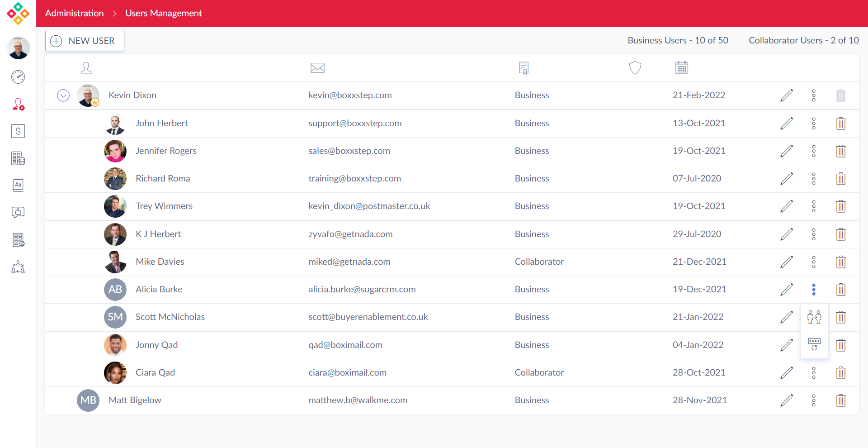
Task: Open three-dot menu for Ciara Qad
Action: pyautogui.click(x=813, y=373)
